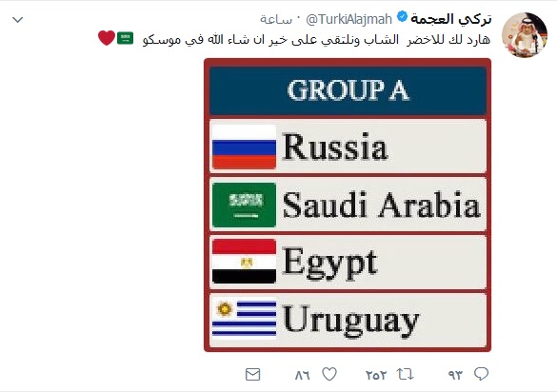Open the @TurkiAlajmah handle link
Screen dimensions: 557x392
click(348, 19)
